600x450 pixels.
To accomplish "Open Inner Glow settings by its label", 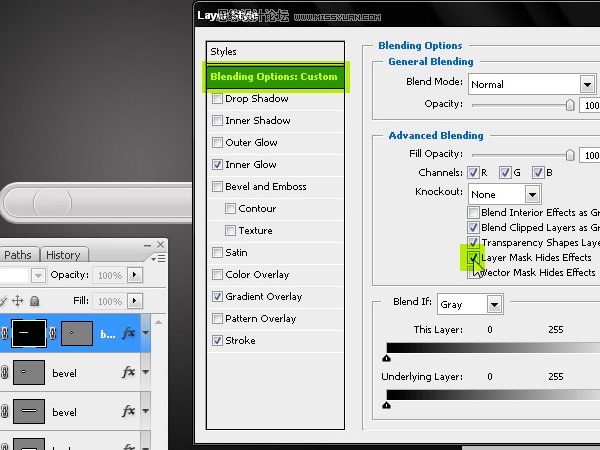I will (x=251, y=165).
